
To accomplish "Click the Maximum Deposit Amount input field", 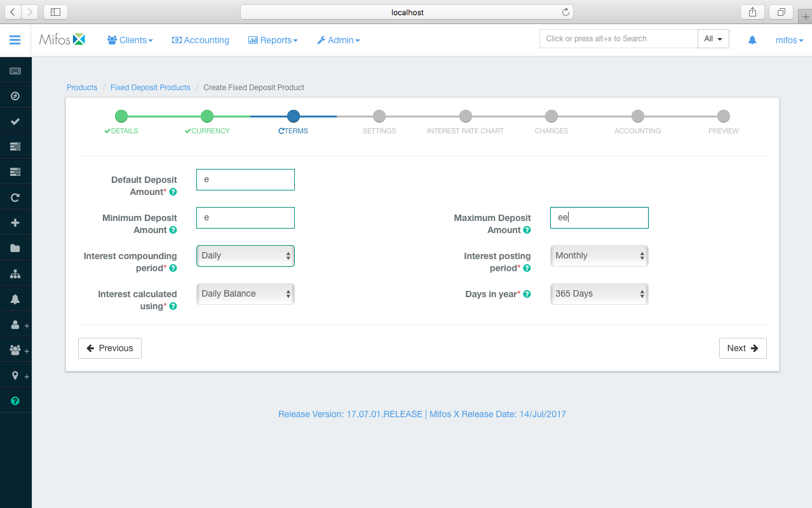I will 599,217.
